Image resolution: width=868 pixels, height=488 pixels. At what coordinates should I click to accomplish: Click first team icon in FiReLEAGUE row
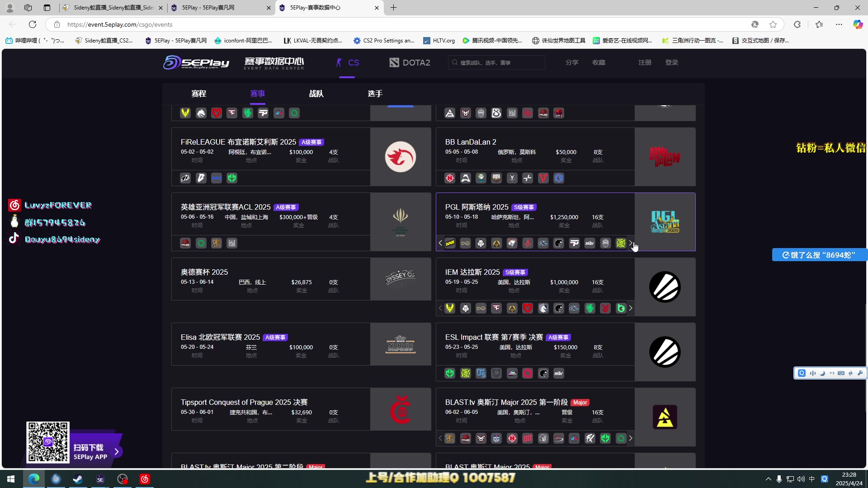(185, 178)
